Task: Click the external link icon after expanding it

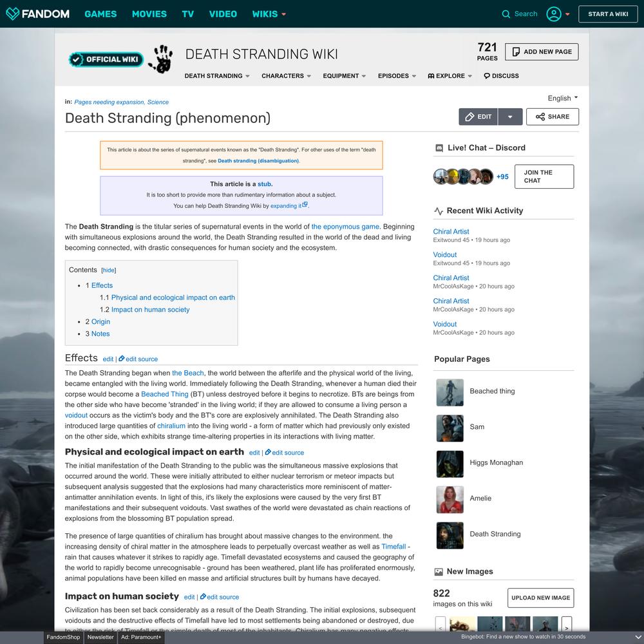Action: tap(305, 205)
